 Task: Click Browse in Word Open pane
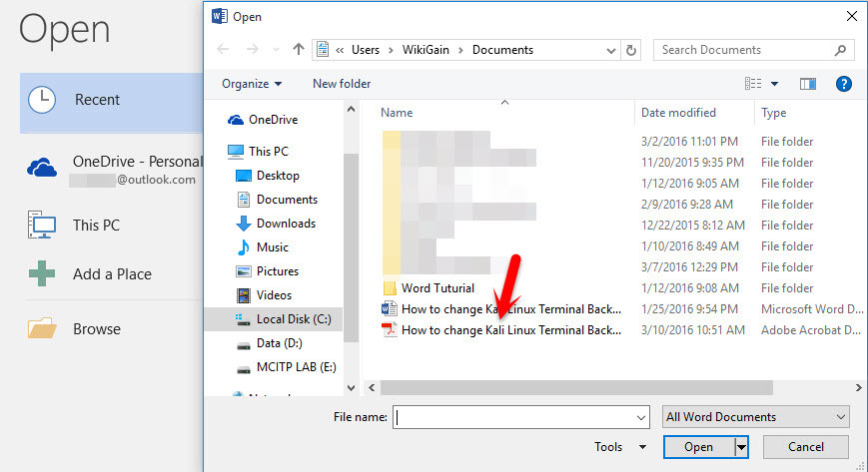click(74, 328)
